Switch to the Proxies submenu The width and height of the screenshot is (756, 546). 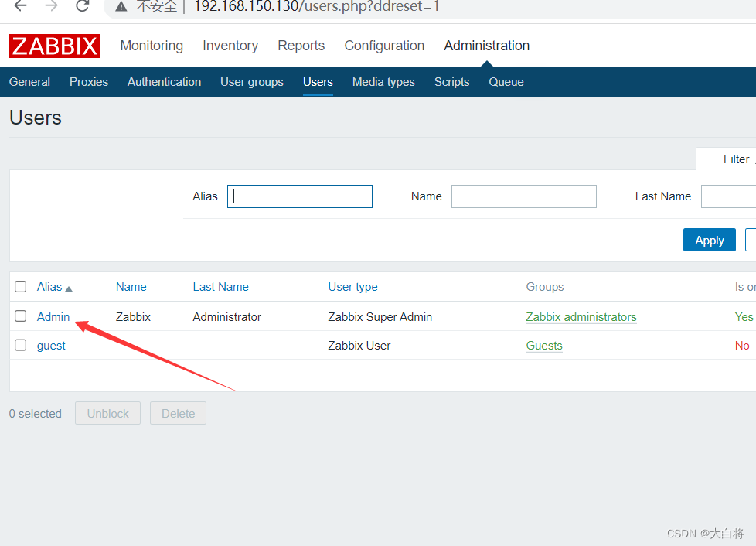89,82
